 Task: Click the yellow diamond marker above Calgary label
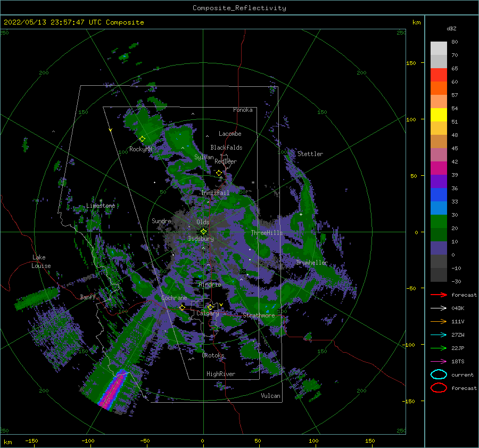(210, 307)
